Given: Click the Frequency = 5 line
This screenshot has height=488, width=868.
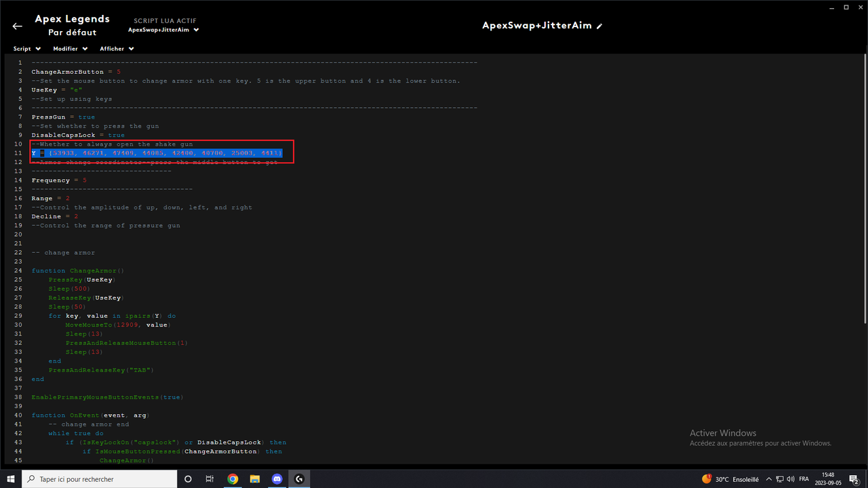Looking at the screenshot, I should (x=59, y=180).
